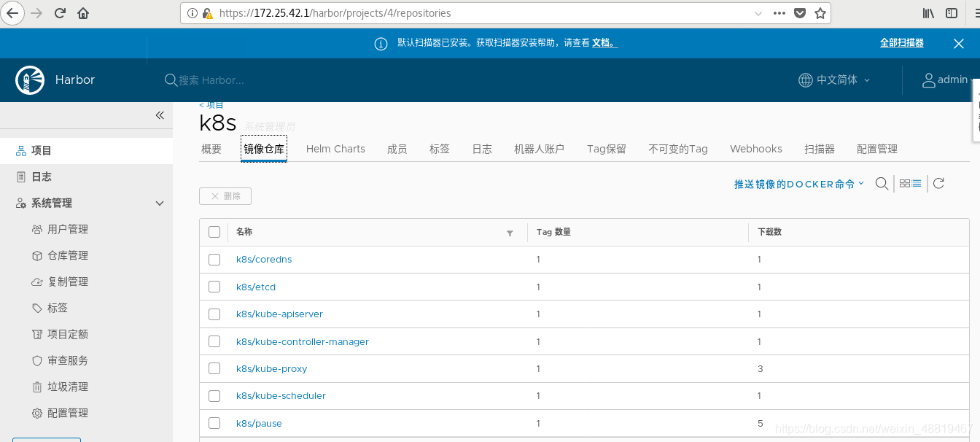Open the 配置管理 project tab
980x442 pixels.
tap(877, 149)
